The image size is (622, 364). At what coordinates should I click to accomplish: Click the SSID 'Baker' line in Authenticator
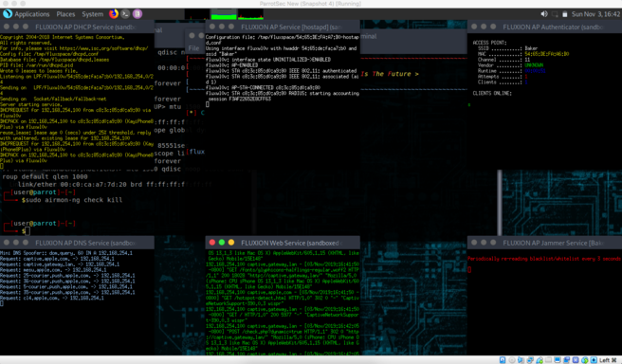(508, 48)
